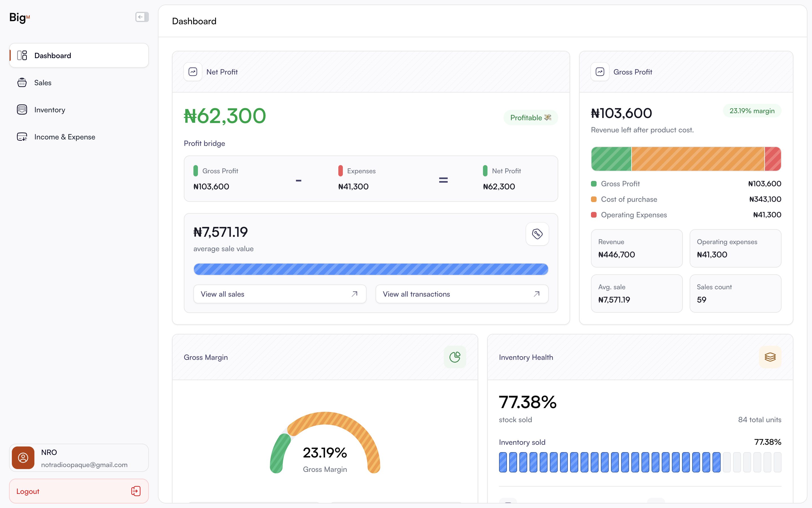Click the red Operating Expenses bar segment
This screenshot has height=508, width=812.
[773, 159]
